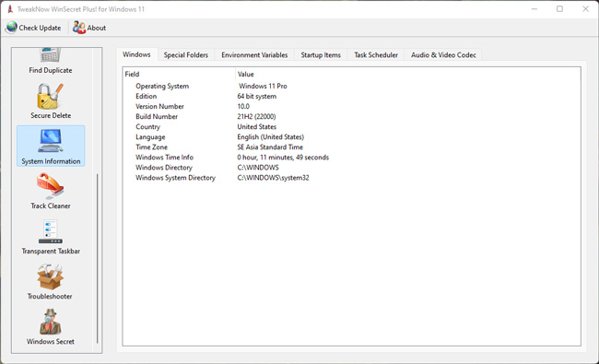
Task: Click the Value column header
Action: [x=407, y=74]
